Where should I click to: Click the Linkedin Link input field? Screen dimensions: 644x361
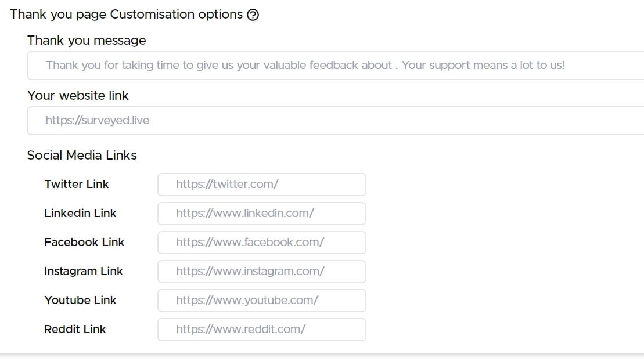click(x=261, y=213)
